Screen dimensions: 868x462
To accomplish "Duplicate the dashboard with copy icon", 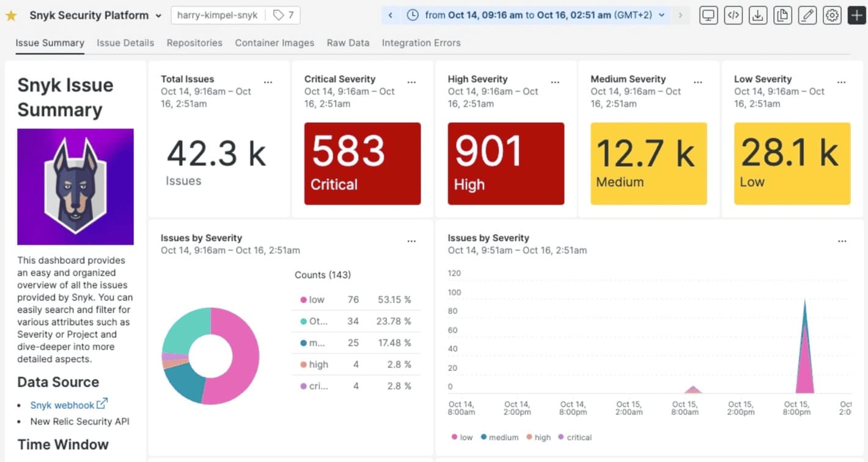I will 782,15.
